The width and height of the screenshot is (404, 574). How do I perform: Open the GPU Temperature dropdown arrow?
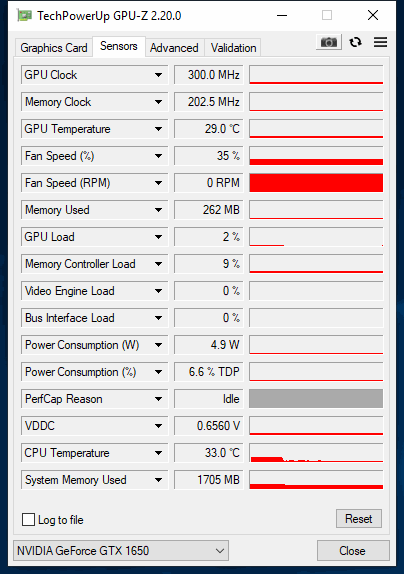click(158, 129)
